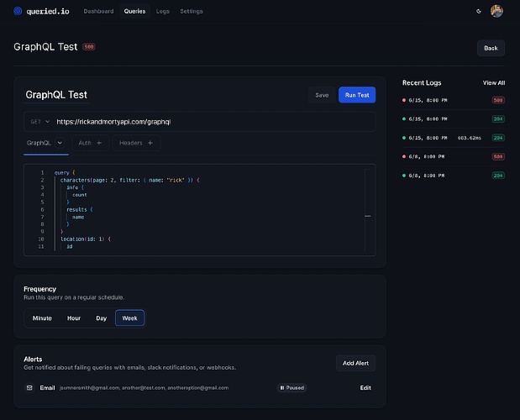Click the Back button
Screen dimensions: 520x420
491,48
